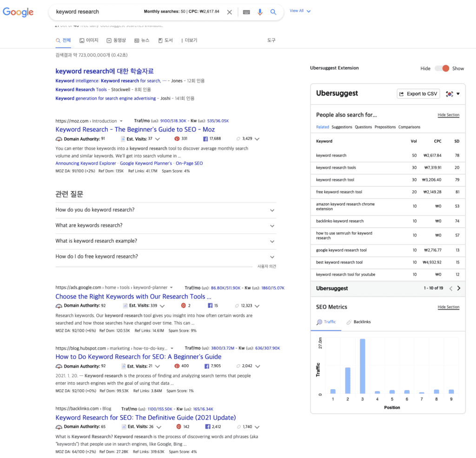The width and height of the screenshot is (476, 458).
Task: Toggle Ubersuggest Extension Hide/Show switch
Action: 442,69
